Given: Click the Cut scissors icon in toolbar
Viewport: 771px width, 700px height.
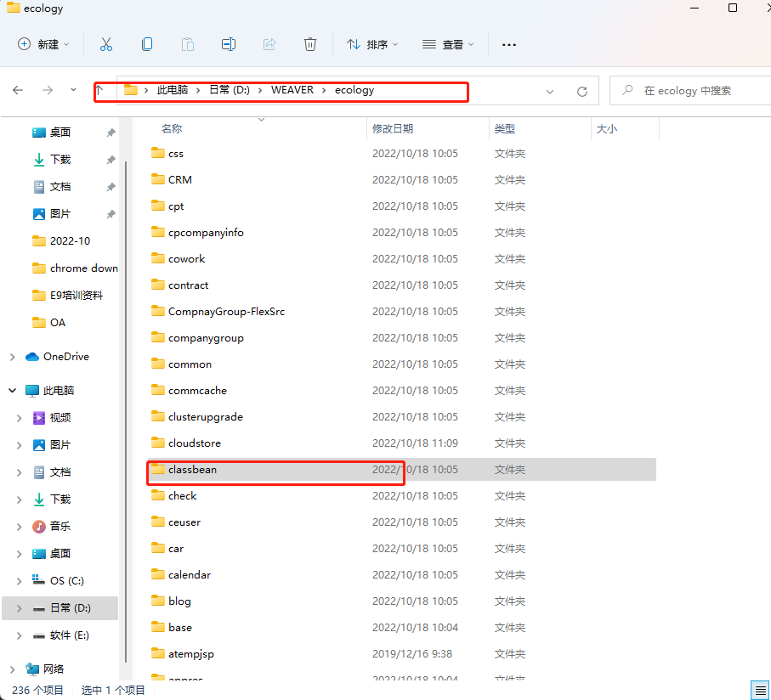Looking at the screenshot, I should tap(106, 44).
